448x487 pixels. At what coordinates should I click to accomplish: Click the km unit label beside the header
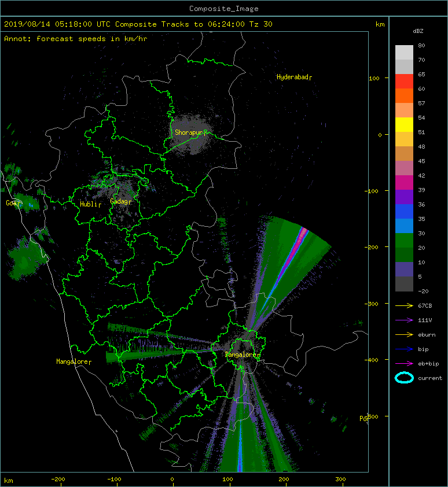tap(380, 24)
